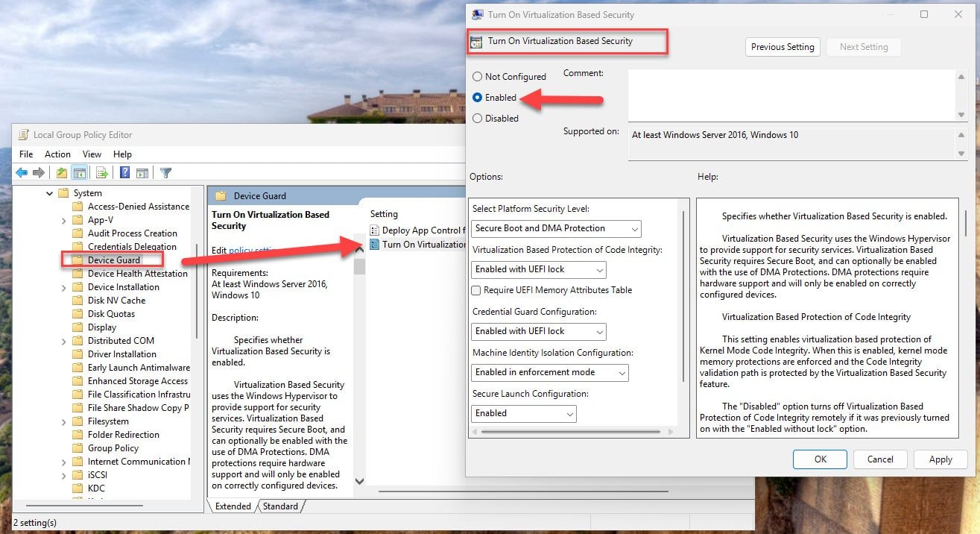980x534 pixels.
Task: Switch to the Standard tab
Action: (x=281, y=506)
